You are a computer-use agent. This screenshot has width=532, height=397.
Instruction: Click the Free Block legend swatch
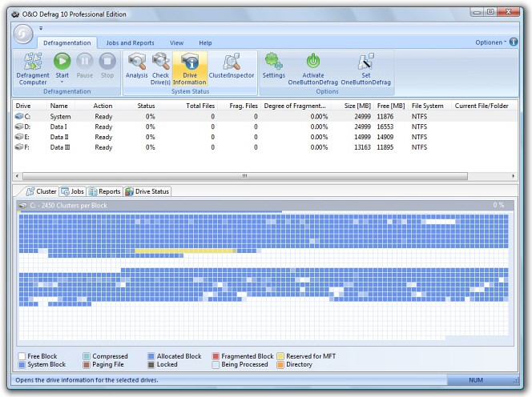(22, 356)
